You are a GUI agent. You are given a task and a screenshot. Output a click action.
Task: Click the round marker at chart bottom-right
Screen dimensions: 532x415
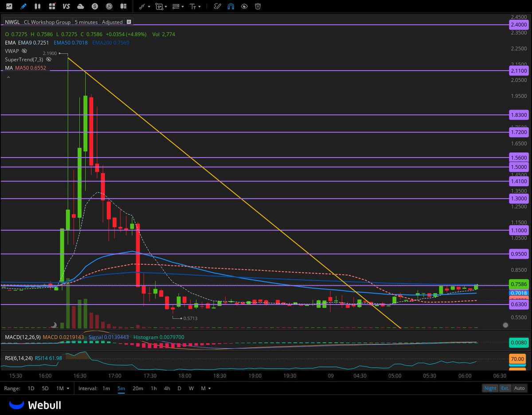coord(505,325)
